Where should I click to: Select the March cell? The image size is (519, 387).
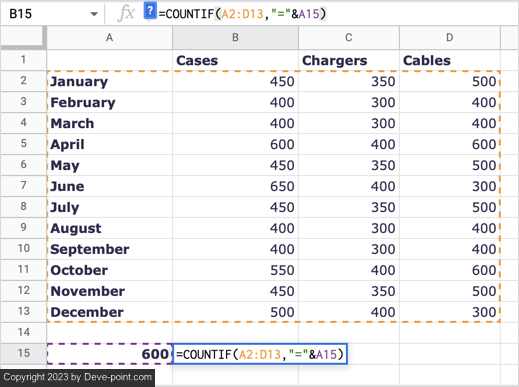click(109, 123)
